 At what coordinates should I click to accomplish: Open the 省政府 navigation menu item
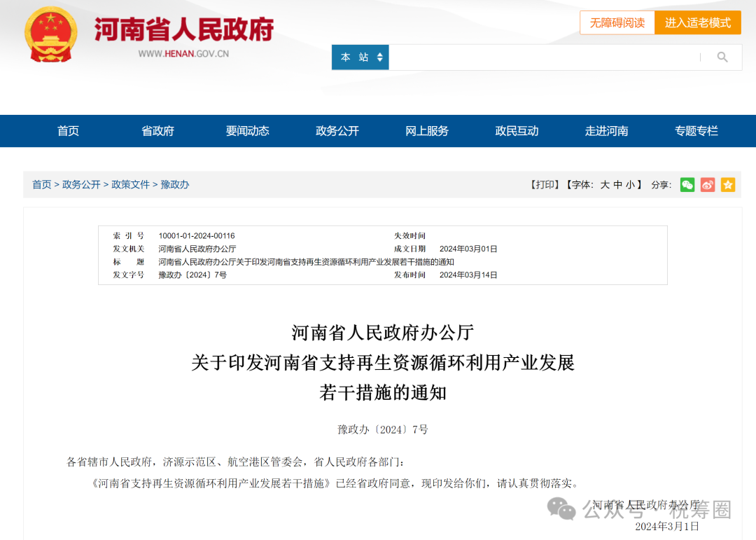(157, 131)
